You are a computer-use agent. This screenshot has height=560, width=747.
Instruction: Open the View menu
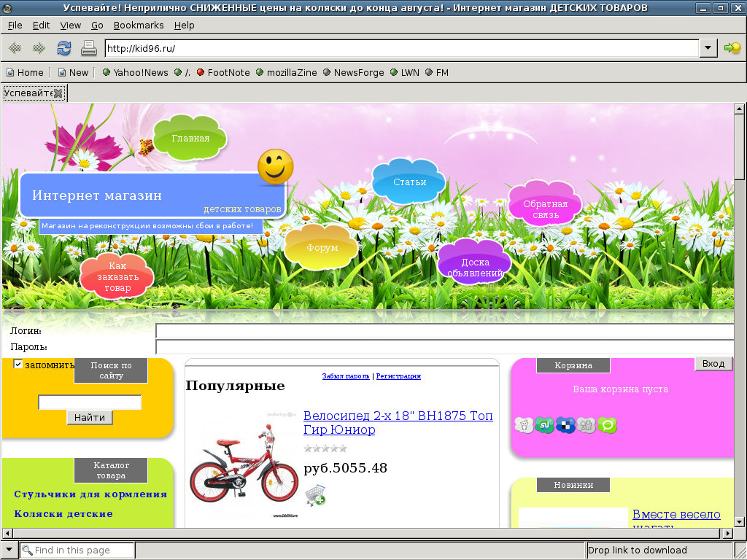click(x=71, y=26)
